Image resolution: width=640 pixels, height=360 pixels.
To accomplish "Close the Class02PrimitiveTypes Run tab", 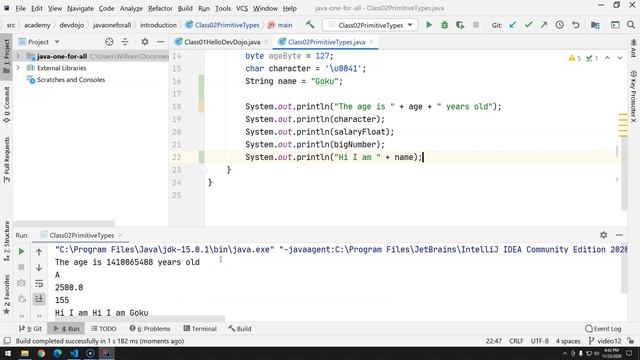I will pyautogui.click(x=120, y=235).
